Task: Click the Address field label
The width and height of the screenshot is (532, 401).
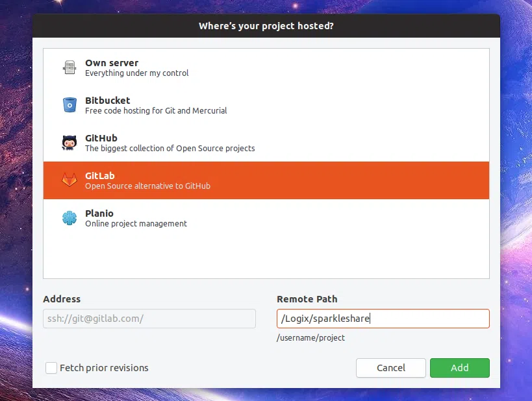Action: (62, 299)
